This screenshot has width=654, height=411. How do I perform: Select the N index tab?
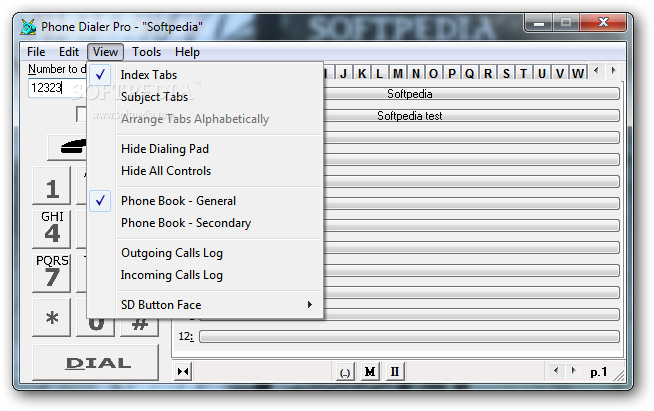click(415, 74)
